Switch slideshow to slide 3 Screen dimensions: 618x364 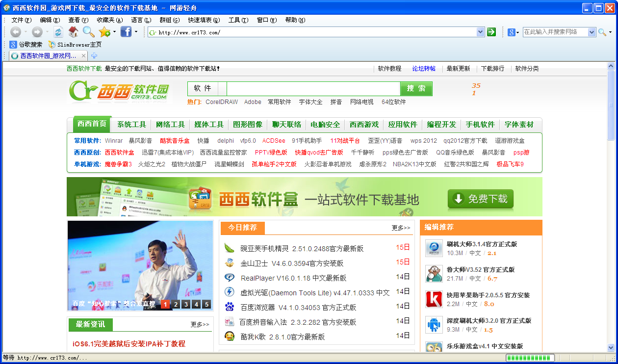pos(186,304)
